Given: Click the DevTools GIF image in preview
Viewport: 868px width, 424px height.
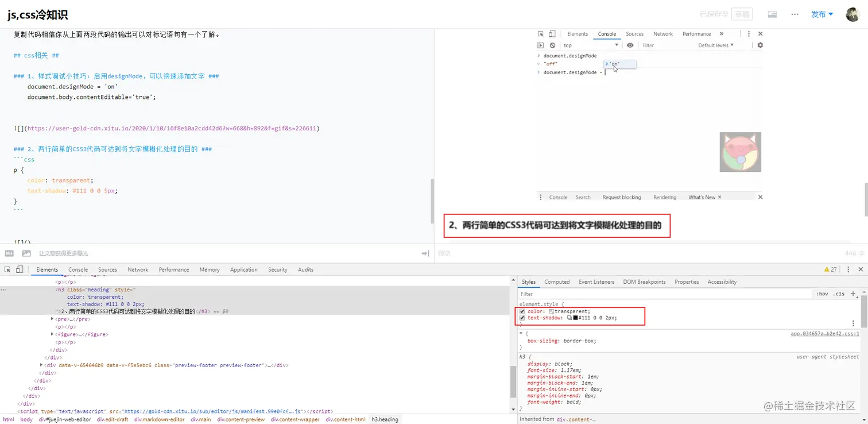Looking at the screenshot, I should tap(650, 115).
